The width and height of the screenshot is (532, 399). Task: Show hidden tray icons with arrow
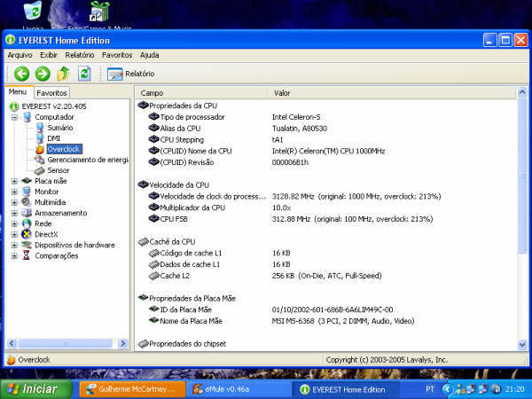coord(447,389)
